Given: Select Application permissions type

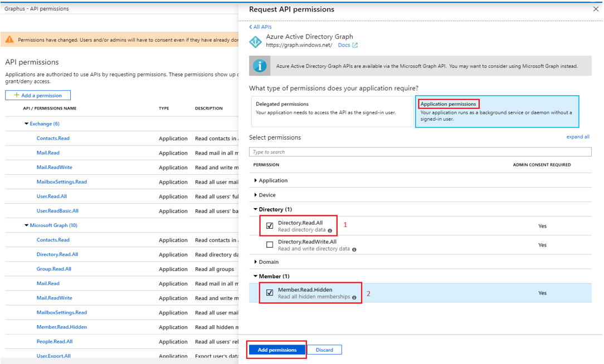Looking at the screenshot, I should [x=497, y=111].
